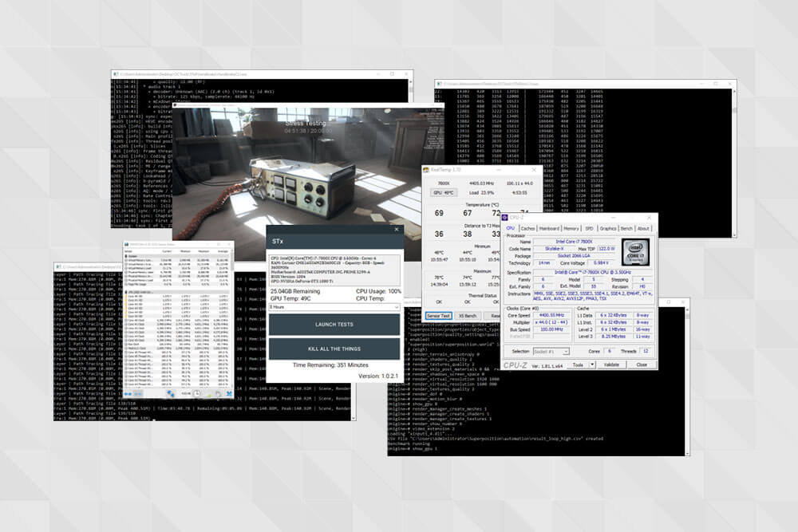Screen dimensions: 798x532
Task: Click the GPU 49°C button in RealTemp
Action: click(x=443, y=192)
